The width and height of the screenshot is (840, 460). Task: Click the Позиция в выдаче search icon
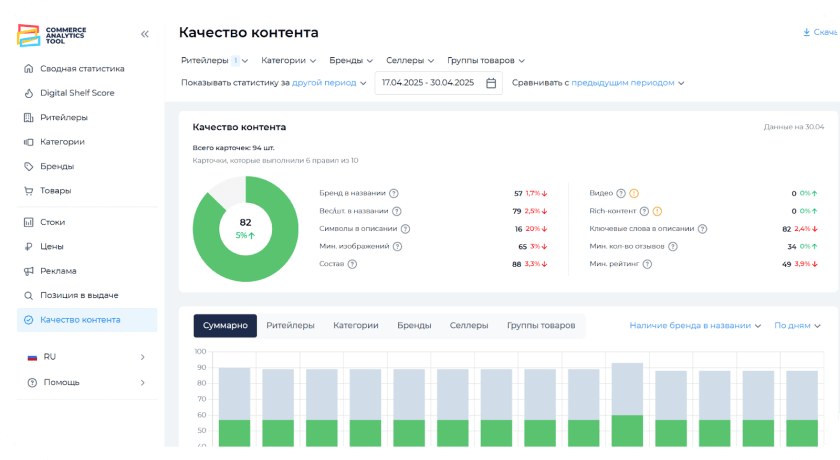point(28,296)
